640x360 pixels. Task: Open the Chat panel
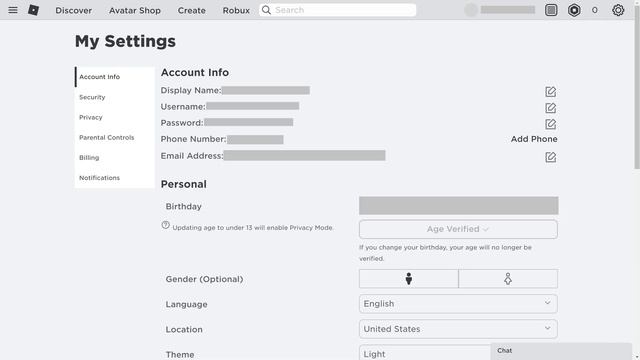[x=561, y=351]
